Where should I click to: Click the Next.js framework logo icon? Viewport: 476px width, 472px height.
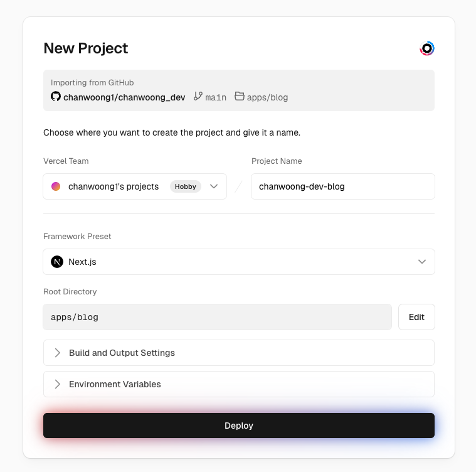point(57,262)
